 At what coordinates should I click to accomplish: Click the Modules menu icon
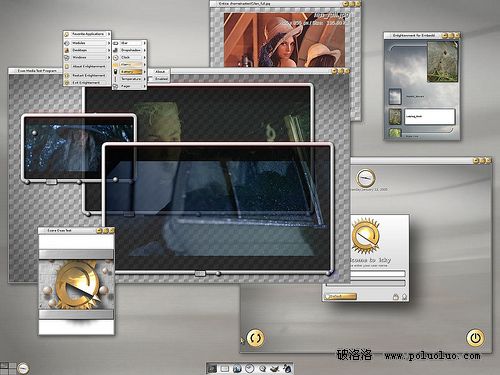67,43
